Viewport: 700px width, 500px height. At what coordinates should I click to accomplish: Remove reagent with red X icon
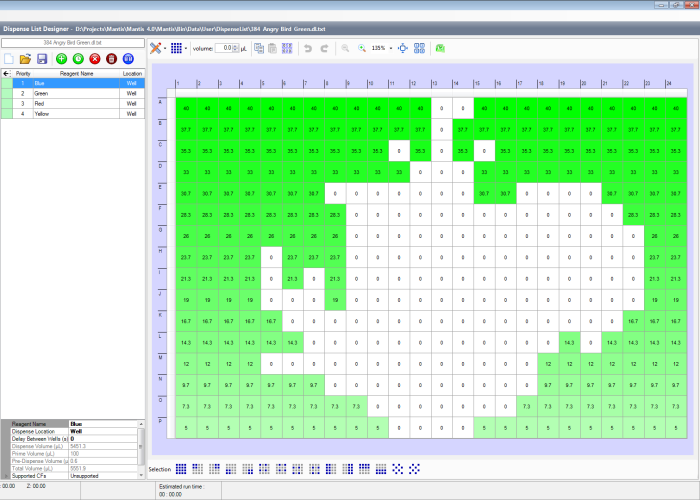pos(94,59)
